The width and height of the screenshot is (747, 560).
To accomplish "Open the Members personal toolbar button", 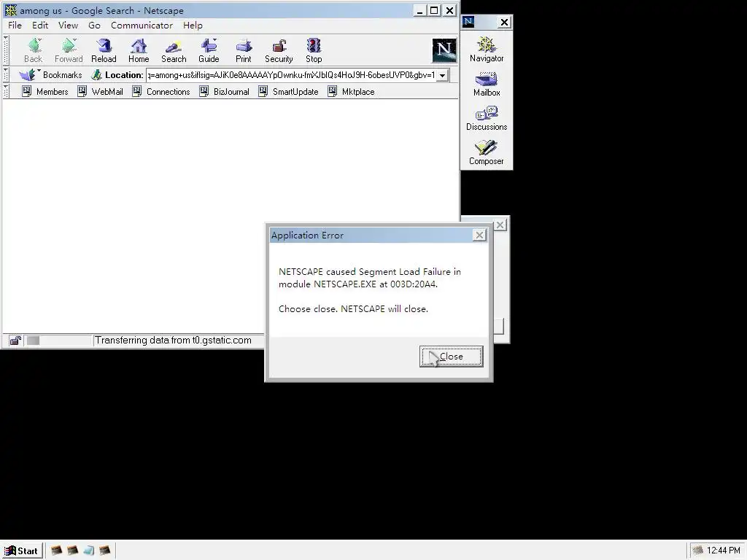I will [x=45, y=91].
